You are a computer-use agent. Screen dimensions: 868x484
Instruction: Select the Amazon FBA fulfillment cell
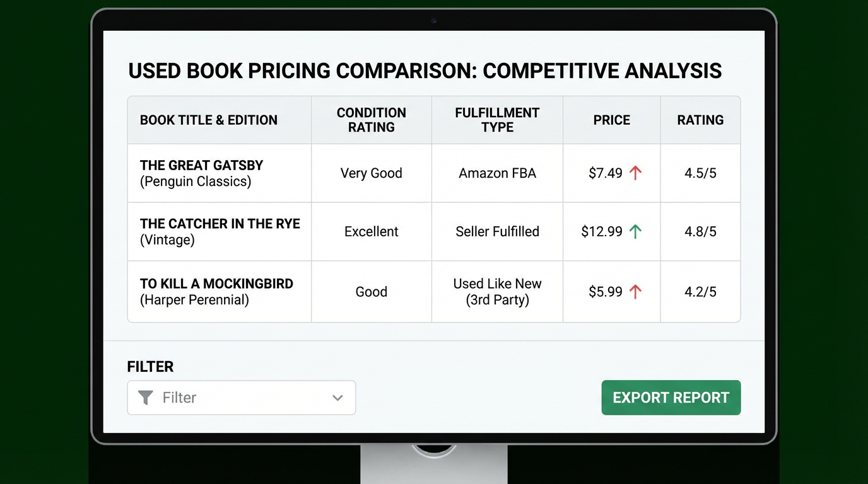497,173
